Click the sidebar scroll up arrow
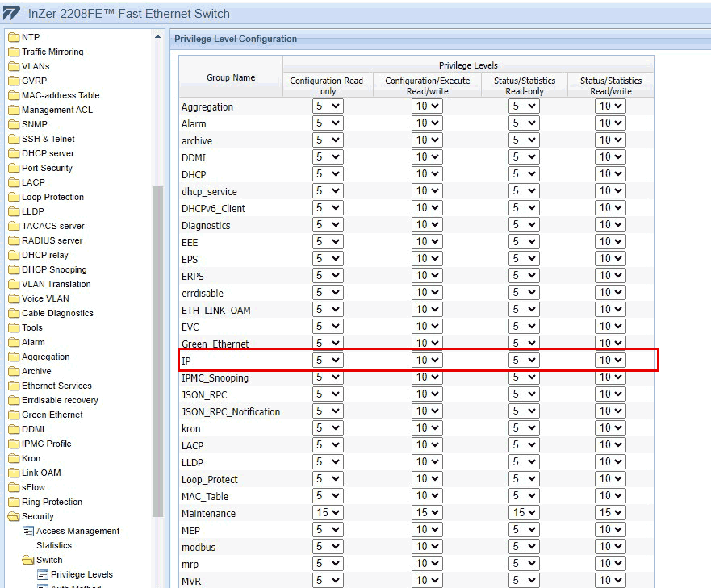The height and width of the screenshot is (588, 711). click(157, 37)
